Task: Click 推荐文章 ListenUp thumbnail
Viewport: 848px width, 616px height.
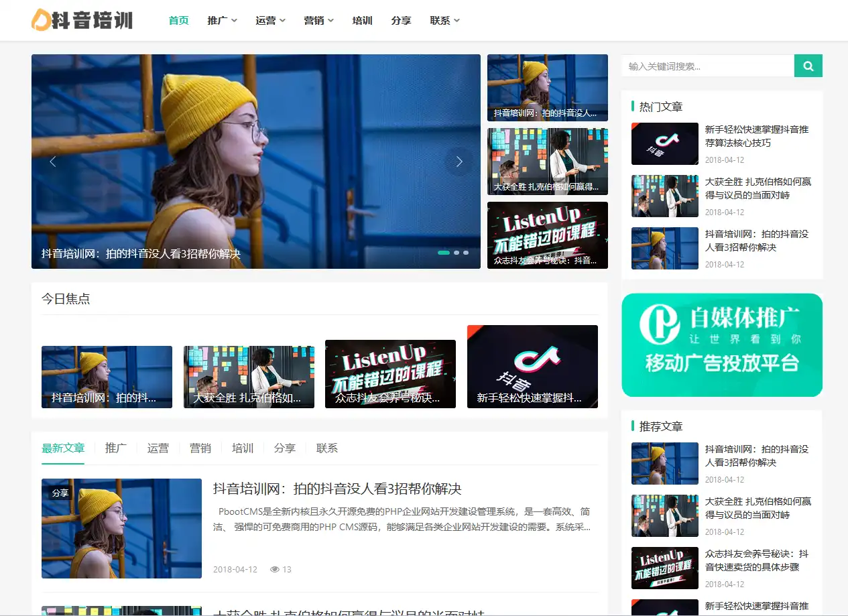Action: (665, 568)
